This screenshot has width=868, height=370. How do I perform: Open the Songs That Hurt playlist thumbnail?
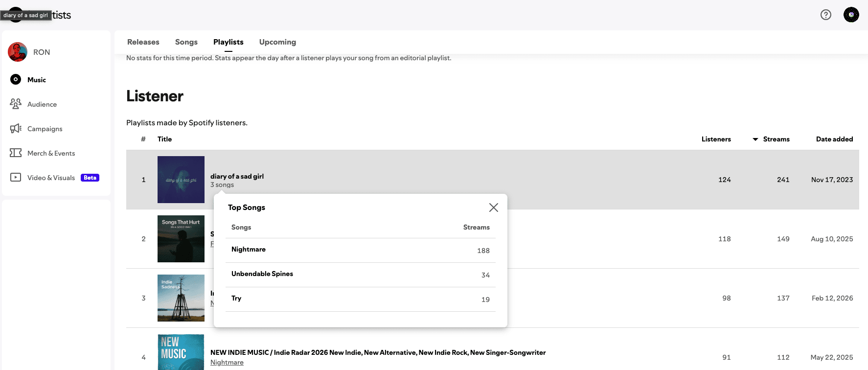(x=181, y=239)
